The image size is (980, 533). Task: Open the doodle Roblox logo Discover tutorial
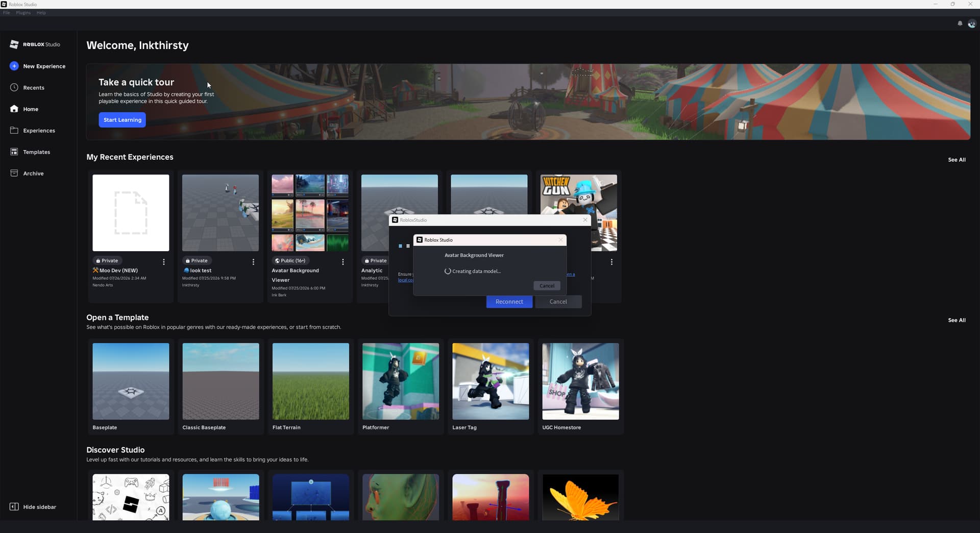(x=131, y=497)
